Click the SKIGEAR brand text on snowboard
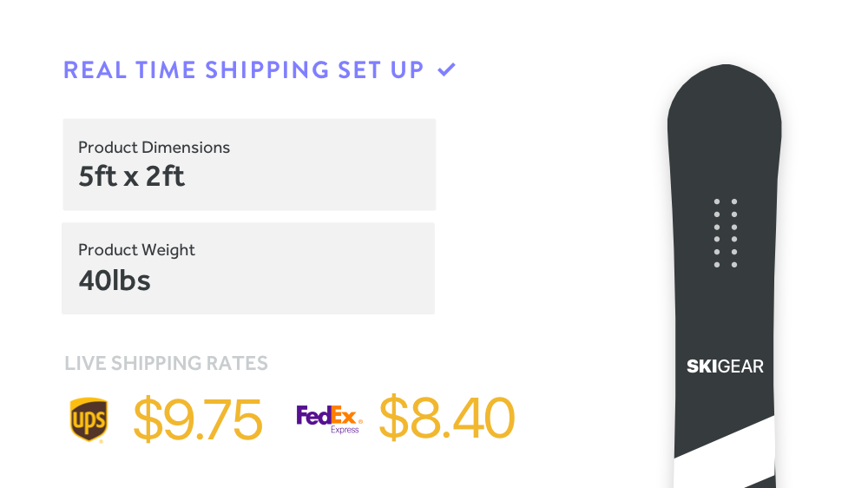Screen dimensions: 868x488 [725, 366]
